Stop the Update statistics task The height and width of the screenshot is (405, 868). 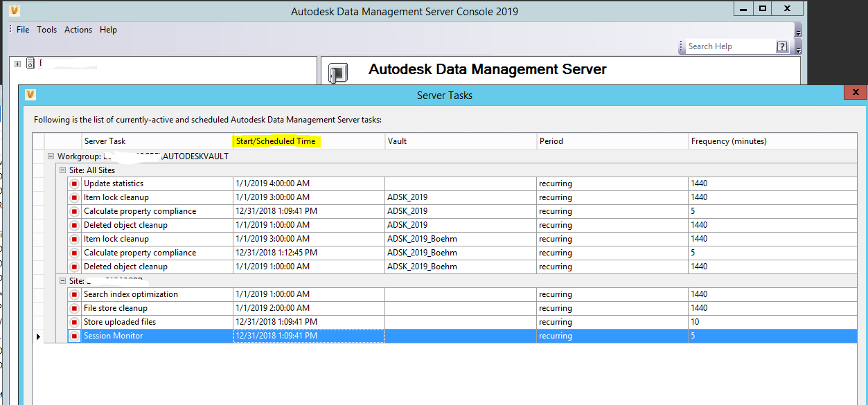tap(74, 183)
